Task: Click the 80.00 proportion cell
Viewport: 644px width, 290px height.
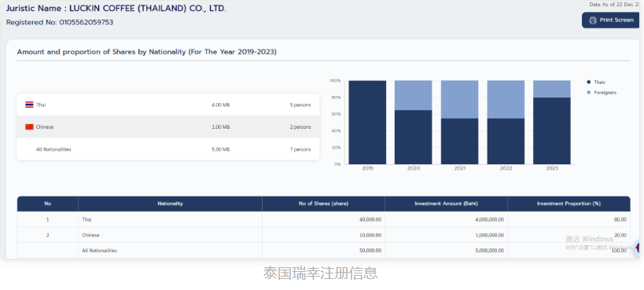Action: click(569, 220)
